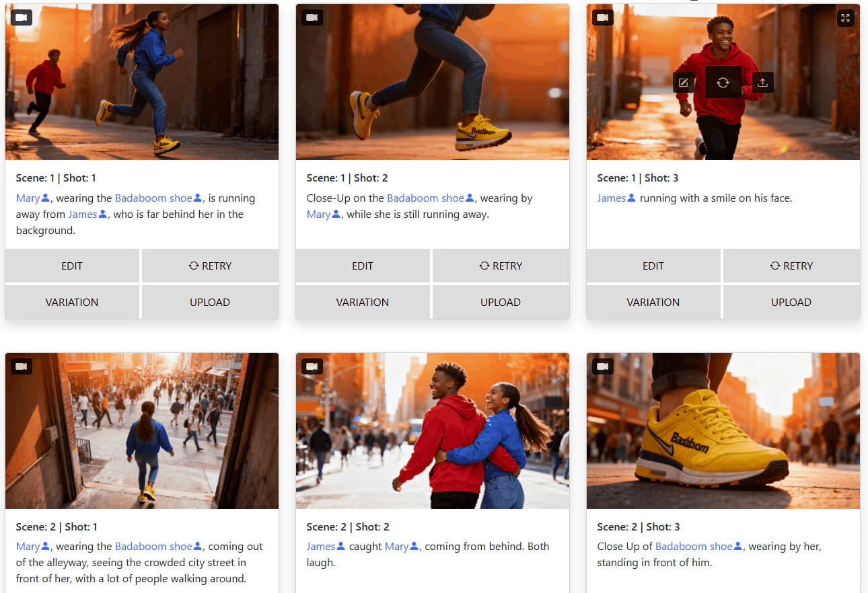Click UPLOAD on the Scene 1 Shot 1 card
Viewport: 868px width, 593px height.
point(210,302)
